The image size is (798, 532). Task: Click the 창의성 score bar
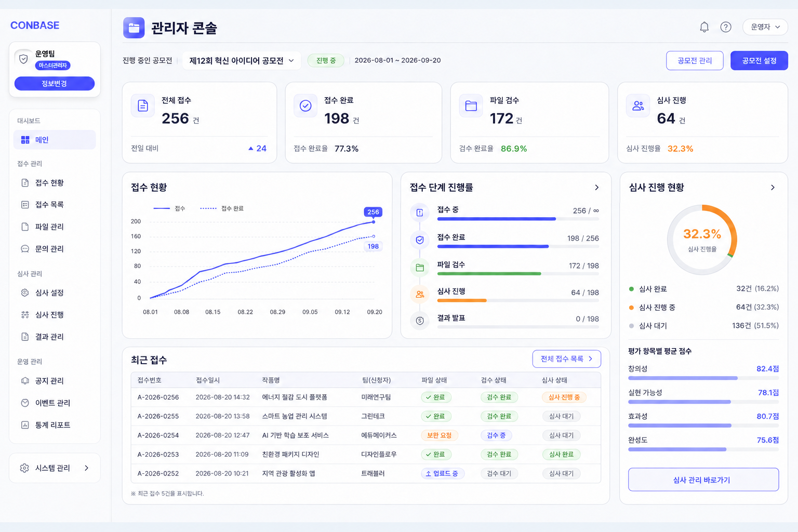703,378
